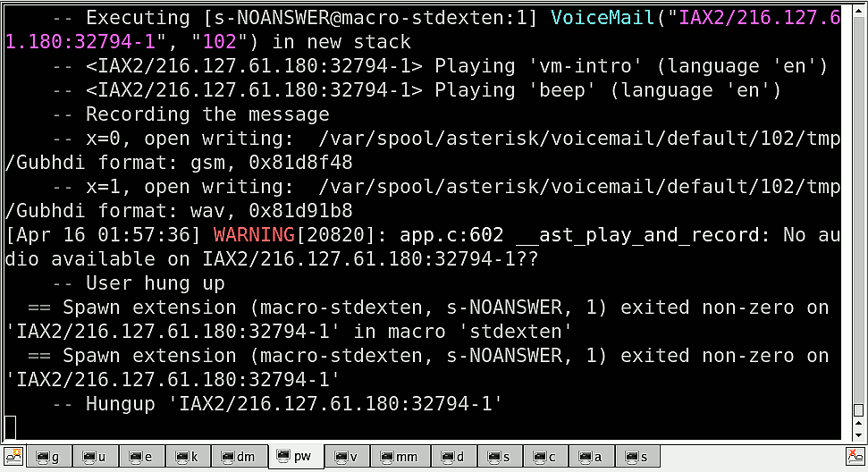868x472 pixels.
Task: Click "app.c:602" in the warning line
Action: coord(451,235)
